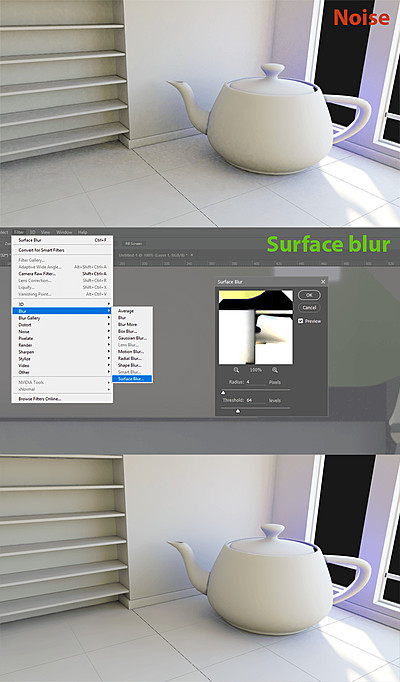The height and width of the screenshot is (682, 400).
Task: Close the Untitled-1 document tab
Action: click(192, 255)
